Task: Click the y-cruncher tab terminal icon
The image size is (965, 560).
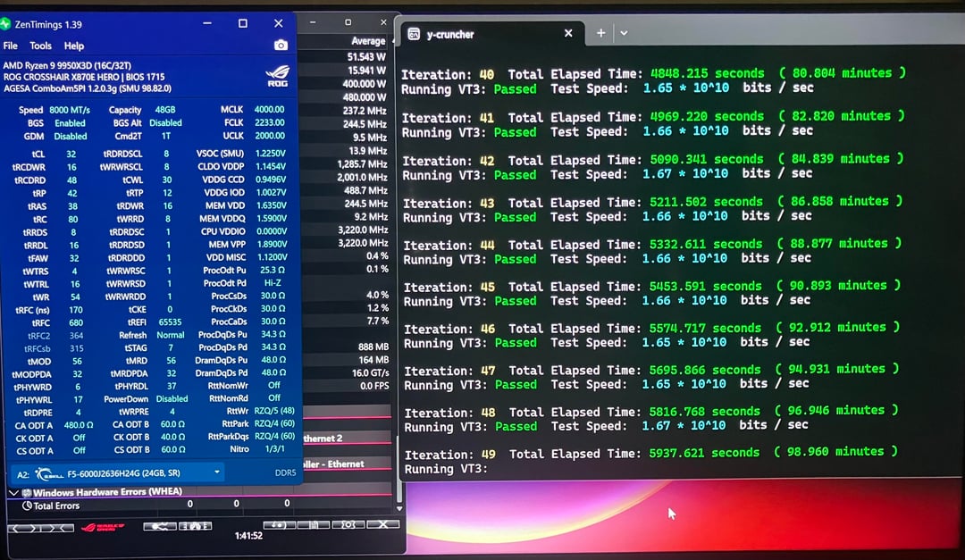Action: pos(415,35)
